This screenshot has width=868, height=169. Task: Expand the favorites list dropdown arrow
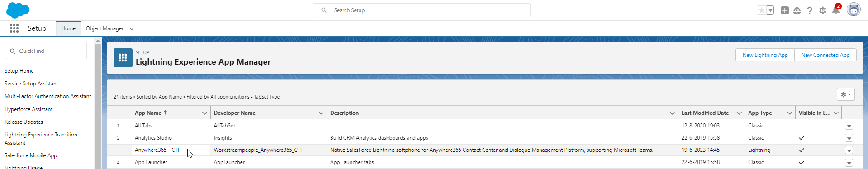770,10
